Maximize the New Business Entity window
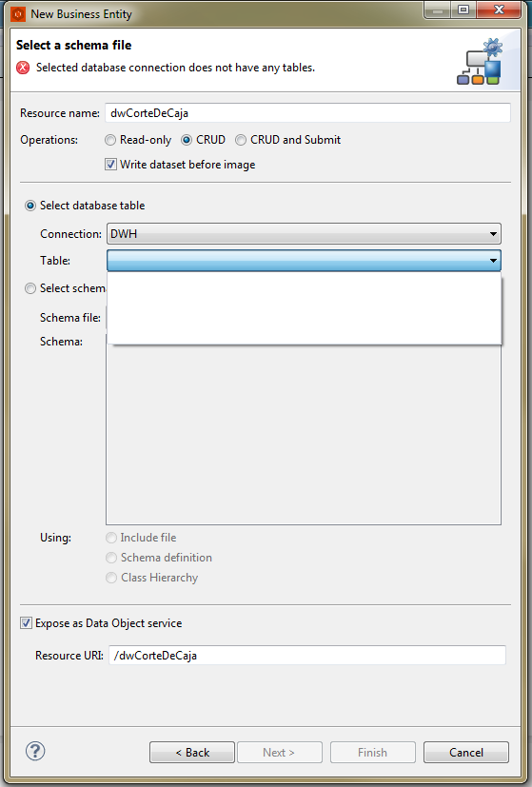Image resolution: width=532 pixels, height=787 pixels. pos(463,10)
